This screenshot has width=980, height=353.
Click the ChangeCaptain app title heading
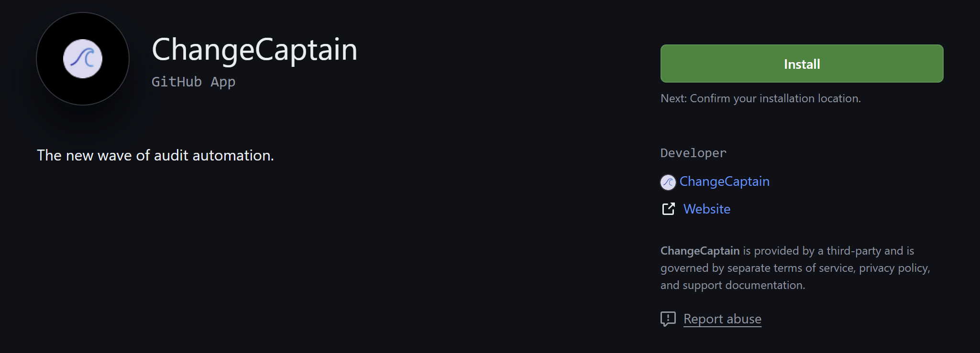254,50
